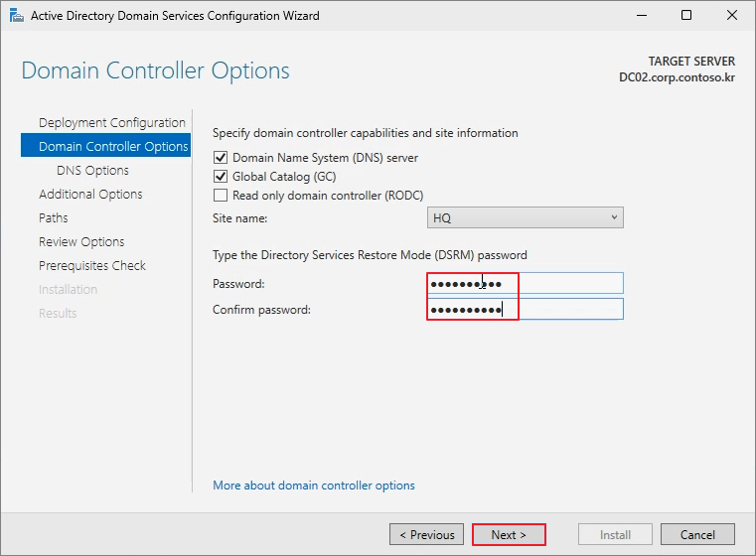
Task: Enable Read only domain controller (RODC) checkbox
Action: pyautogui.click(x=221, y=196)
